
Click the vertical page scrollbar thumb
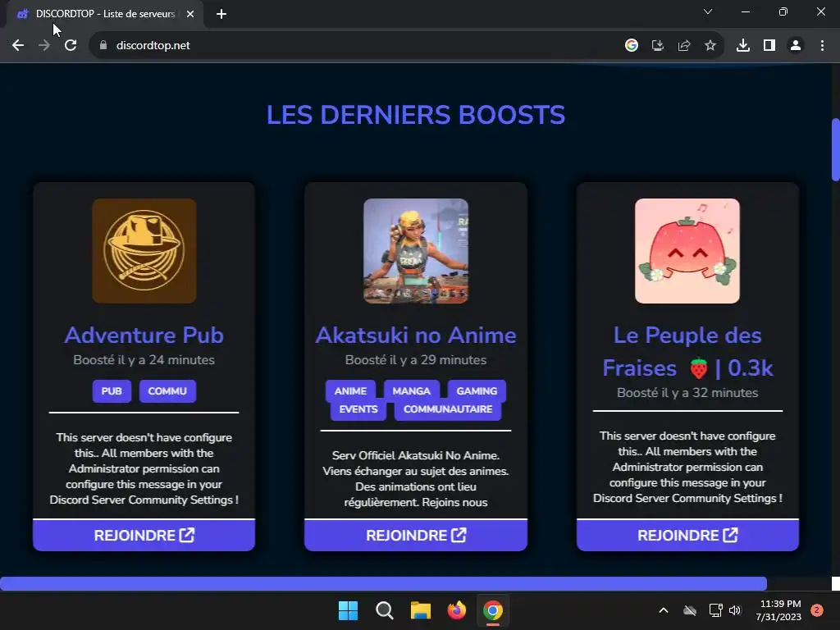(x=835, y=149)
